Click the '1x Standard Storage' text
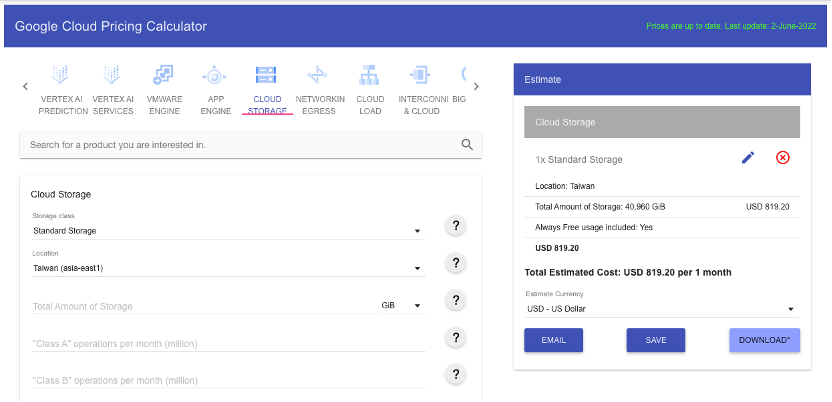832x402 pixels. (x=579, y=160)
